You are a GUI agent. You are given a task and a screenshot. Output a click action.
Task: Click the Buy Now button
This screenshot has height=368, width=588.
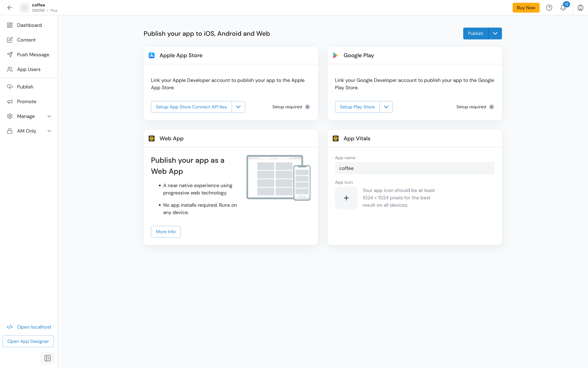point(526,8)
